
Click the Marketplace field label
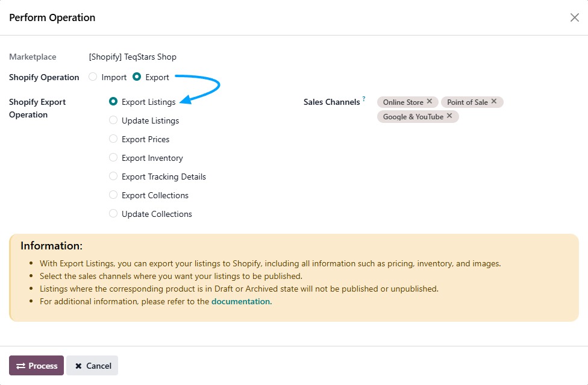pyautogui.click(x=33, y=57)
